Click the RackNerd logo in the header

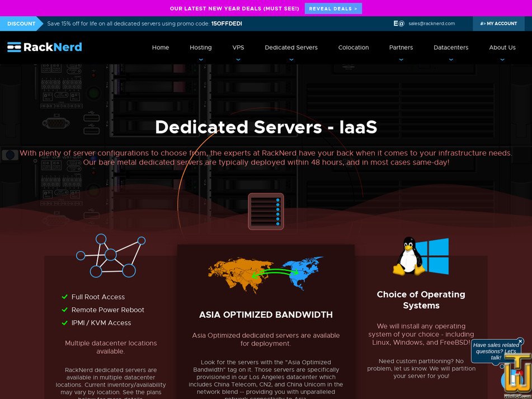(44, 47)
